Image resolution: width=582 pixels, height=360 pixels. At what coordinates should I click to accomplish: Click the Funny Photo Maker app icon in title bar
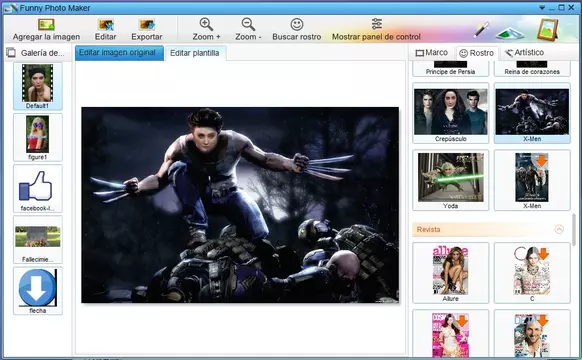point(11,8)
